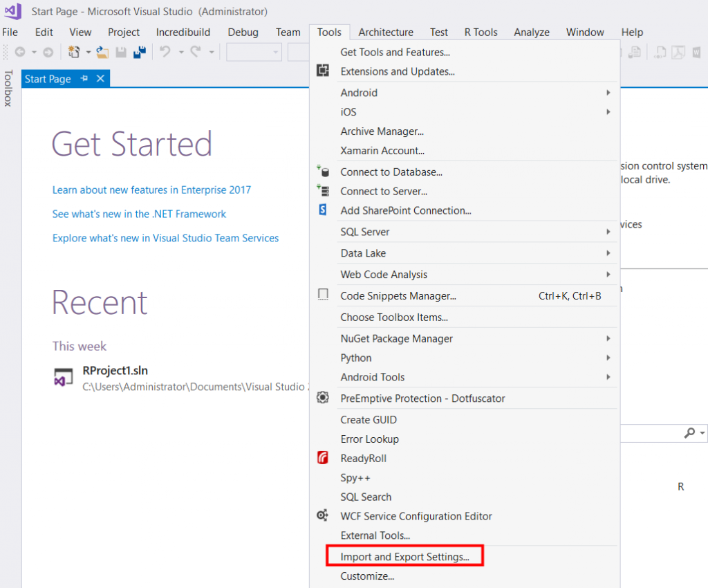Open the Architecture menu
708x588 pixels.
coord(386,32)
